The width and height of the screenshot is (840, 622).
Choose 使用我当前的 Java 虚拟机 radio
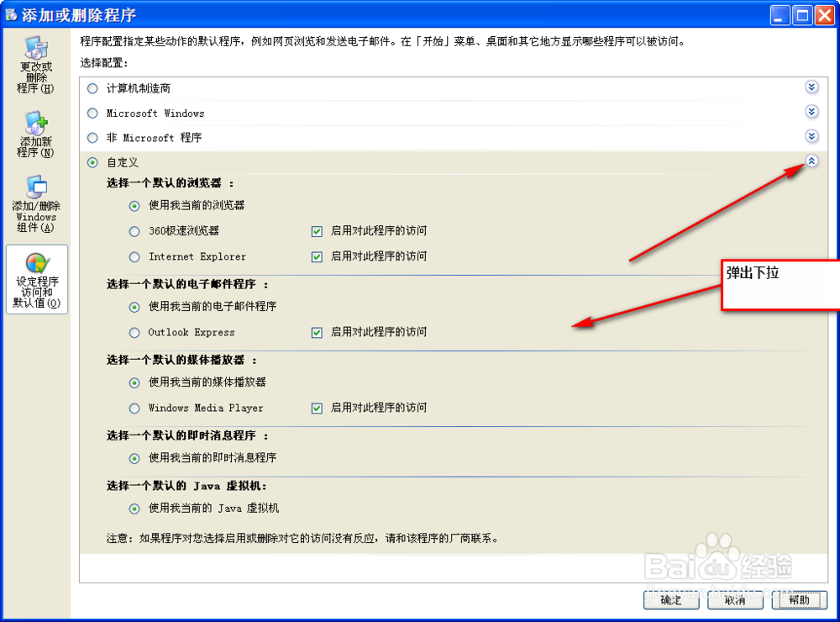coord(134,509)
